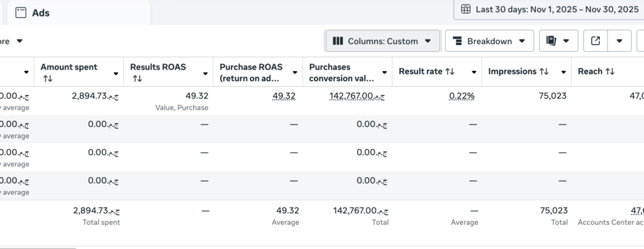Sort by the Reach column
644x249 pixels.
click(x=610, y=72)
